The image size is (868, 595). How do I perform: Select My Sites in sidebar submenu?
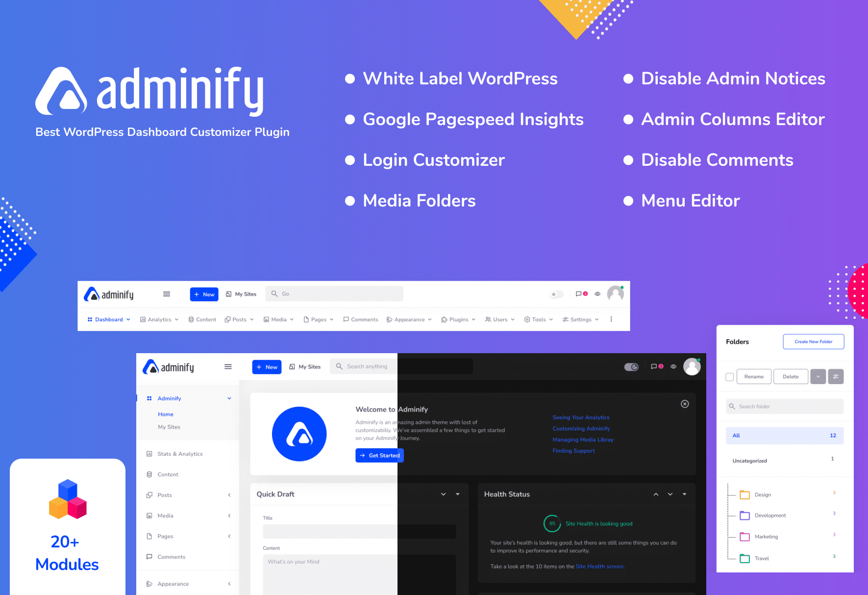tap(169, 427)
